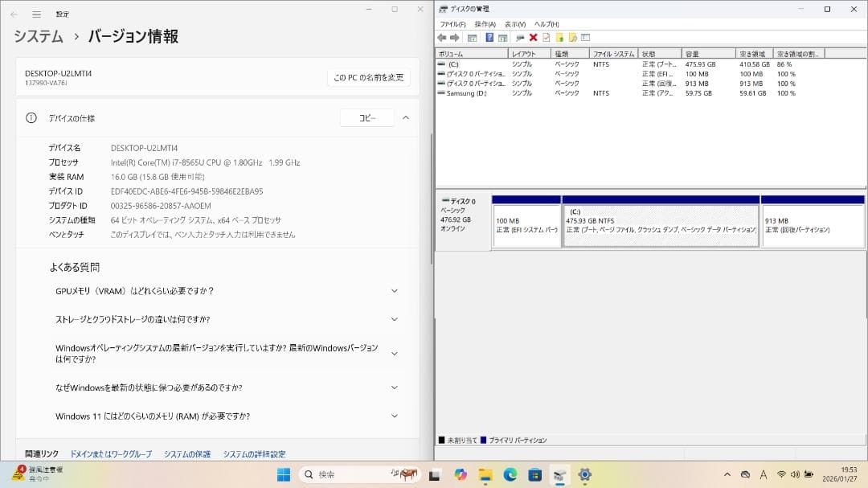
Task: Click the back arrow in the Disk Management toolbar
Action: (441, 36)
